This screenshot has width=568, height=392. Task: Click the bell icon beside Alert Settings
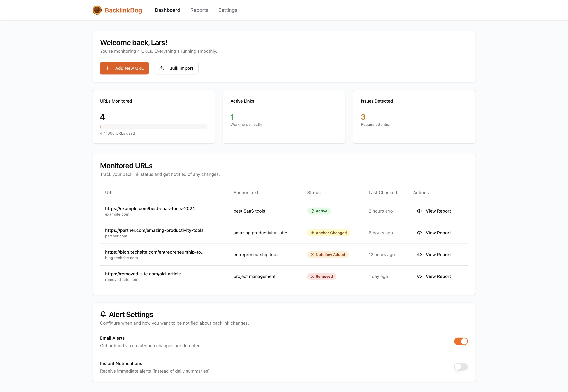(103, 314)
